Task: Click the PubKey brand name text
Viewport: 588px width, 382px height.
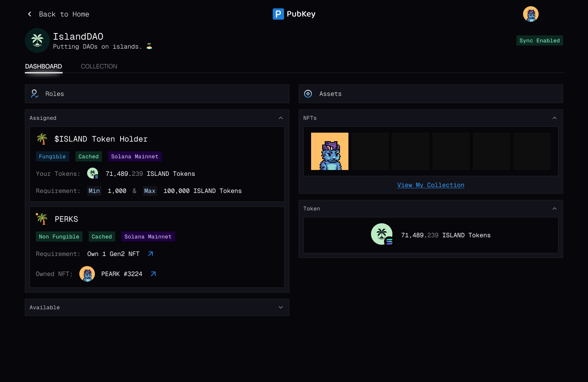Action: (x=301, y=14)
